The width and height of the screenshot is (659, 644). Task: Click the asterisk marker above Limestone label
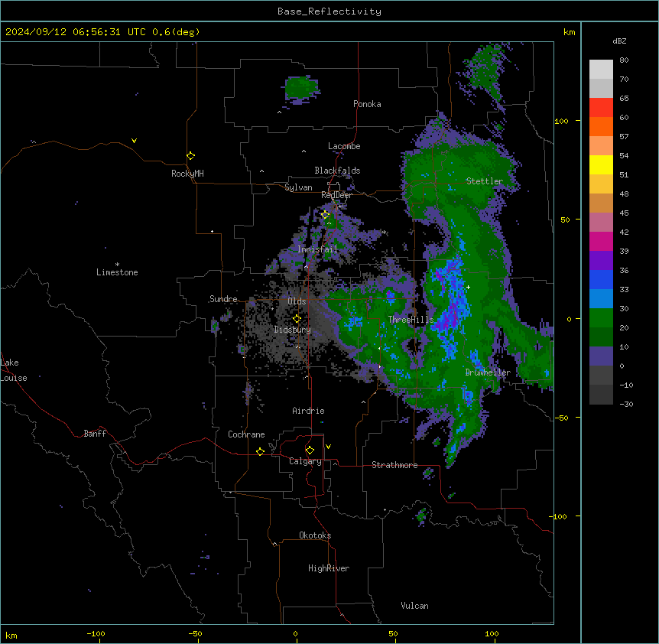[117, 265]
